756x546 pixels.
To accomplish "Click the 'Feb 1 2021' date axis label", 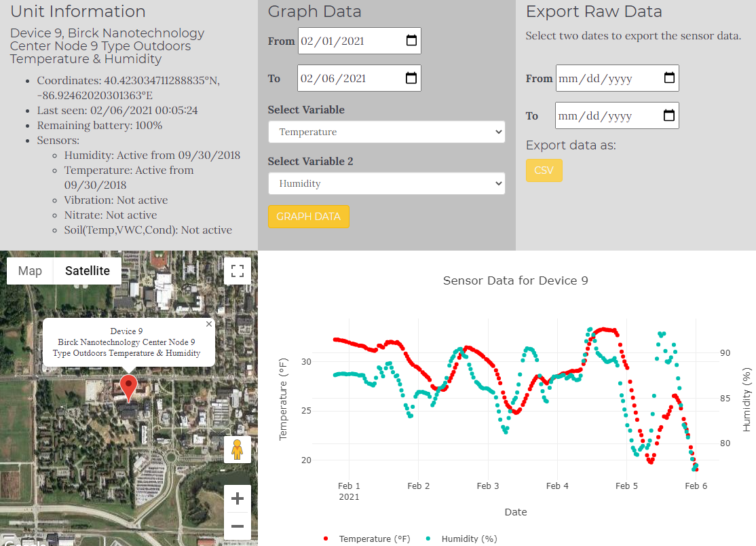I will pos(349,491).
